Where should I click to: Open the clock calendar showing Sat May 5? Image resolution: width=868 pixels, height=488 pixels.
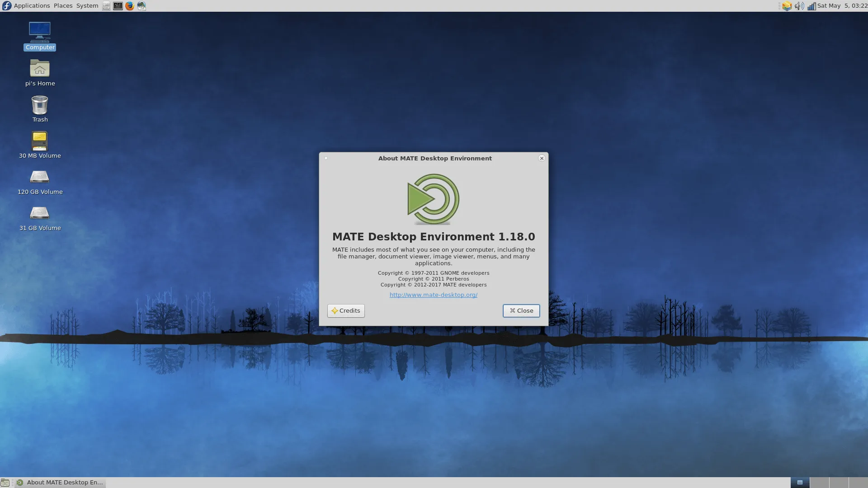point(842,6)
